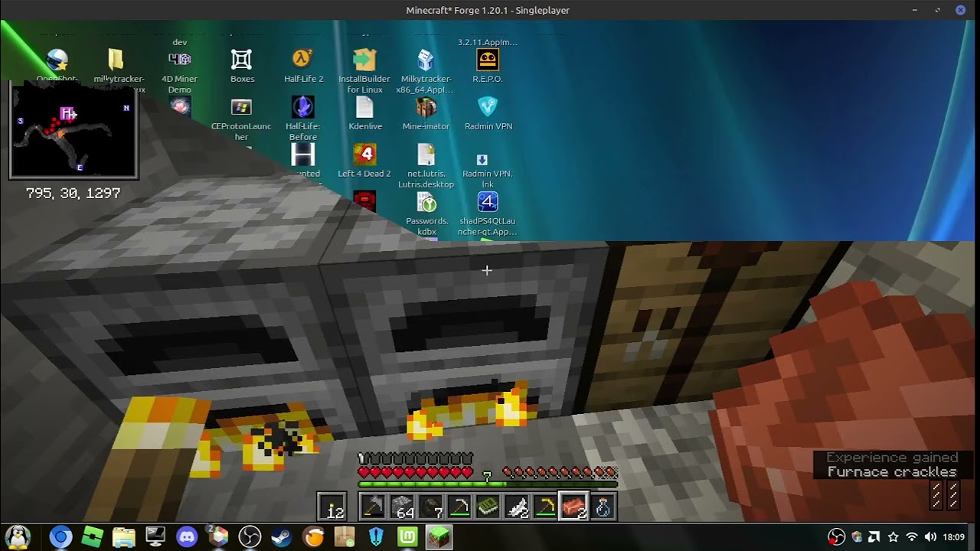This screenshot has width=980, height=551.
Task: Click the armor points bar
Action: coord(416,458)
